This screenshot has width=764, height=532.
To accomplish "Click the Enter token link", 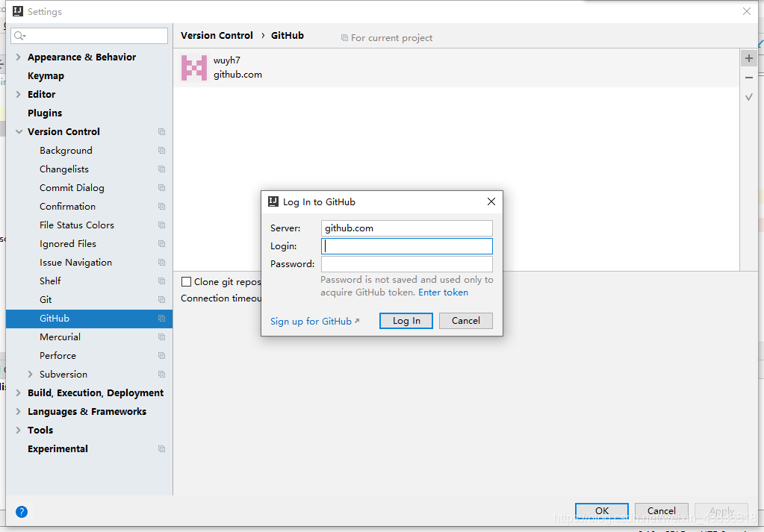I will [x=443, y=292].
